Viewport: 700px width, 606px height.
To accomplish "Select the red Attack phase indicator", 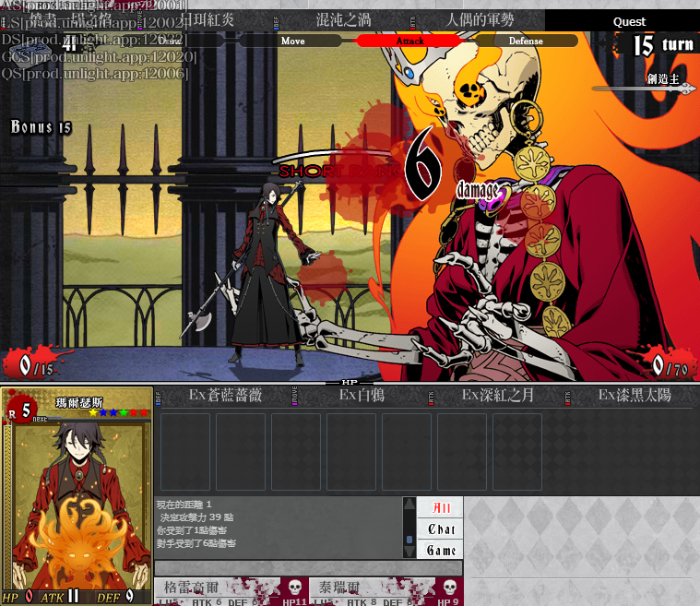I will point(409,41).
